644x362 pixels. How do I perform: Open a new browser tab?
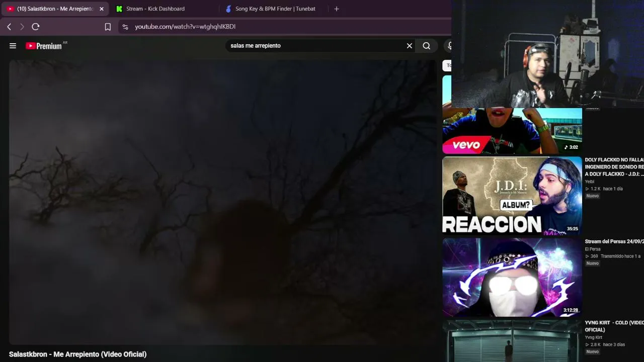coord(337,9)
